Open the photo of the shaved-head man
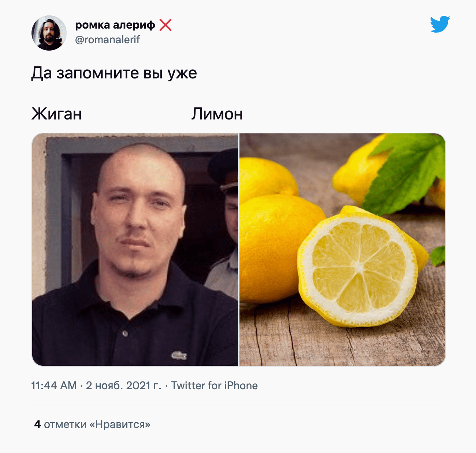 (x=135, y=250)
